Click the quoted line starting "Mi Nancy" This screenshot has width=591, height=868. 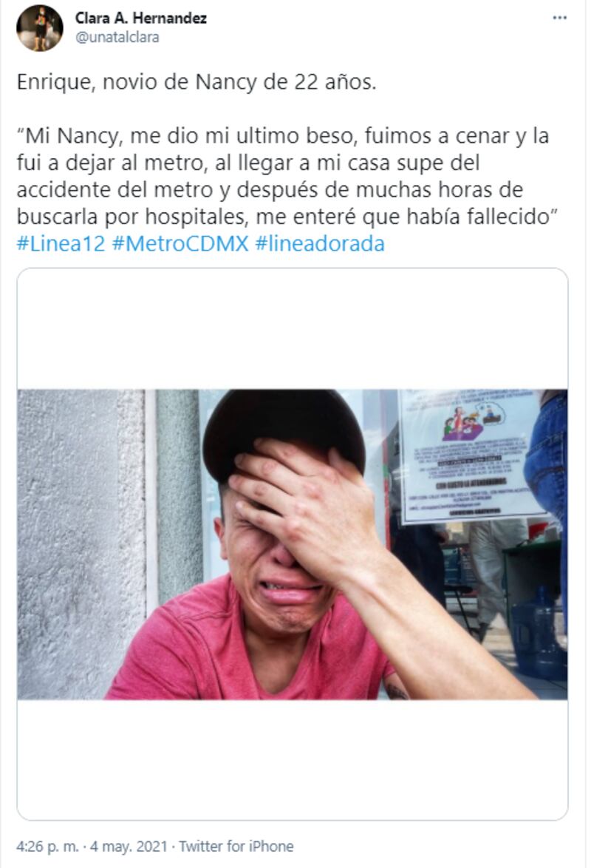[x=283, y=135]
